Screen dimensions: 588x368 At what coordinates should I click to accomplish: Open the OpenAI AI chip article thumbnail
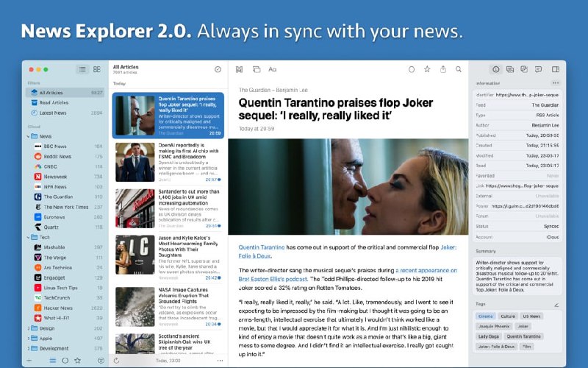(x=135, y=162)
